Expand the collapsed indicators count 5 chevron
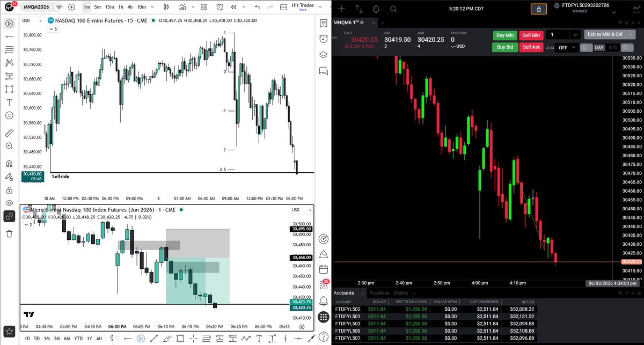 click(x=53, y=29)
